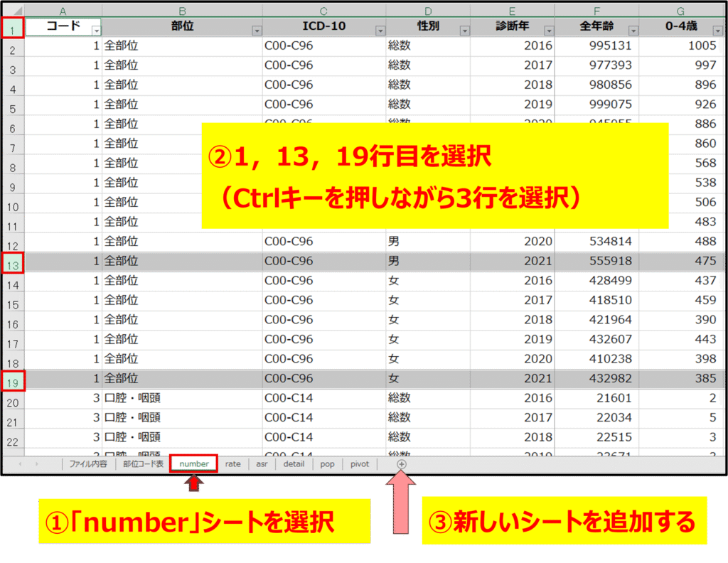This screenshot has height=563, width=728.
Task: Open the コード column filter dropdown
Action: (96, 31)
